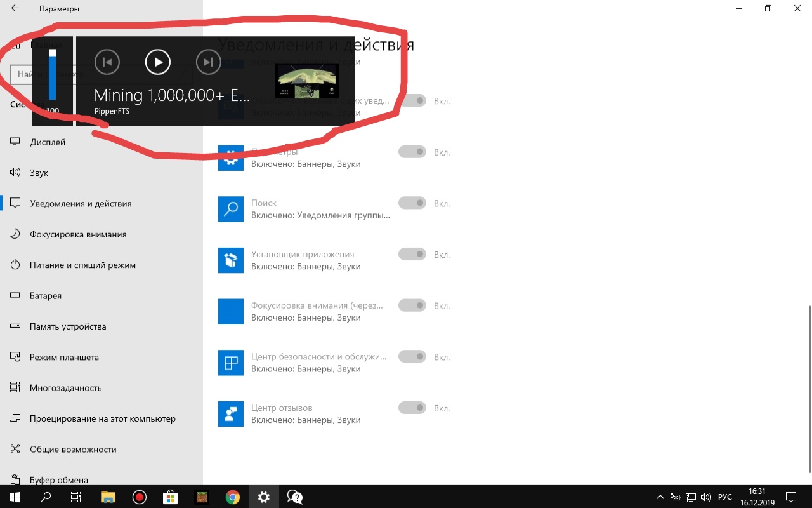This screenshot has width=812, height=508.
Task: Open the media overlay video thumbnail
Action: point(307,81)
